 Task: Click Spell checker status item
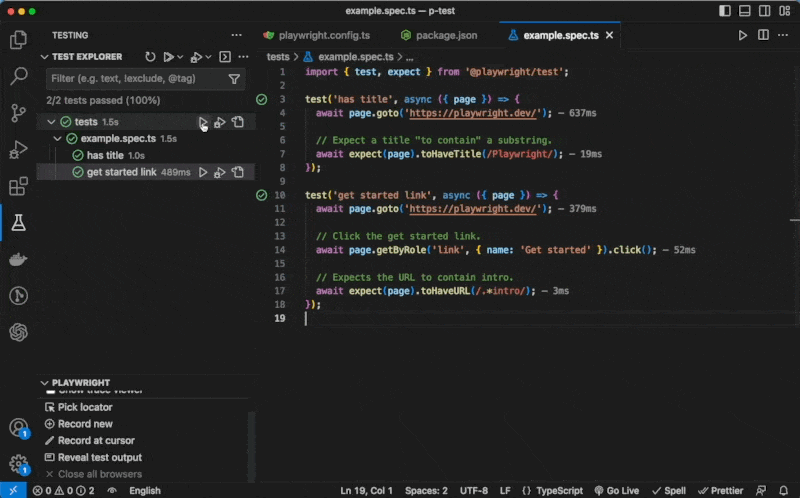[669, 490]
